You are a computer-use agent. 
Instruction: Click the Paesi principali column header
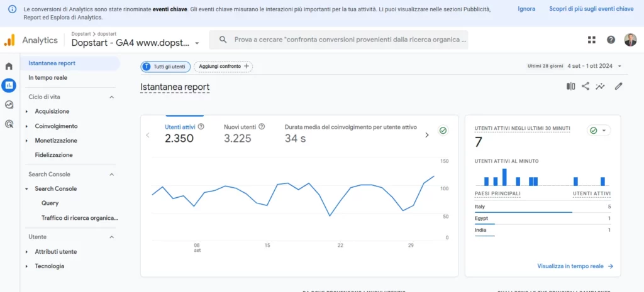[x=497, y=193]
